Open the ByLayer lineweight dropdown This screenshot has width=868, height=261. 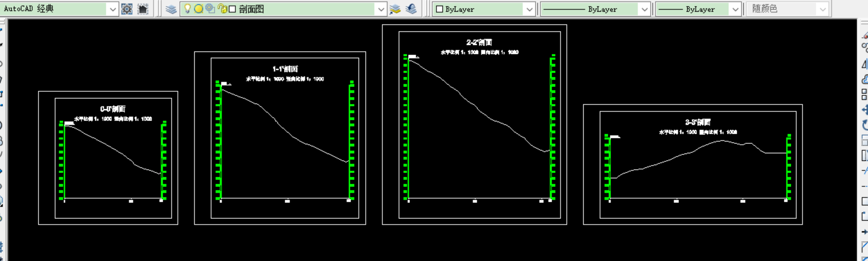(735, 9)
